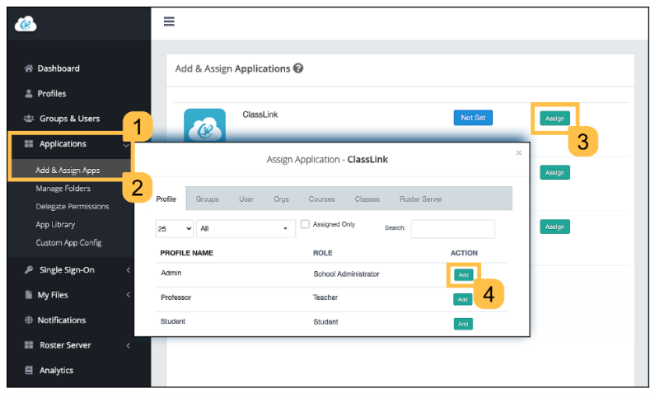
Task: Click the Profiles person icon
Action: [28, 94]
